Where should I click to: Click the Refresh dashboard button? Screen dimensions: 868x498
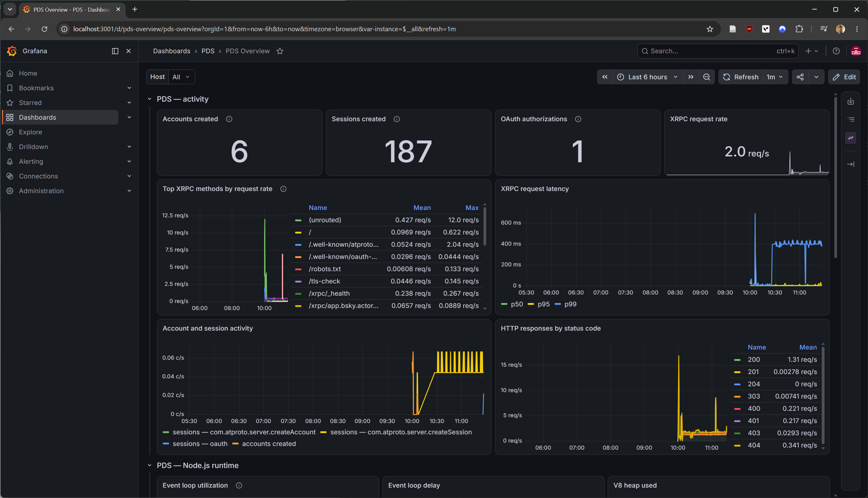[x=741, y=77]
